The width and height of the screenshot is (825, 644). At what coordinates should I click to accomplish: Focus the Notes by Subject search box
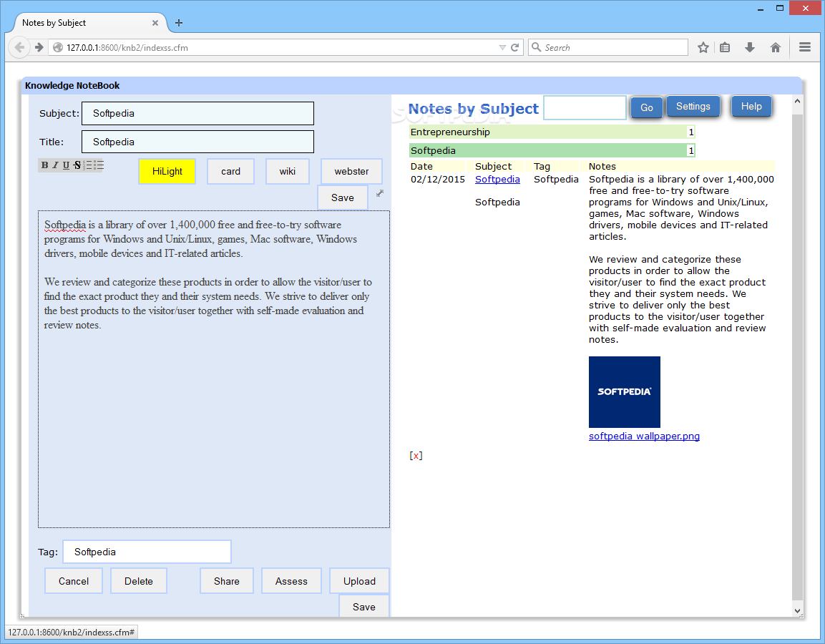point(585,107)
